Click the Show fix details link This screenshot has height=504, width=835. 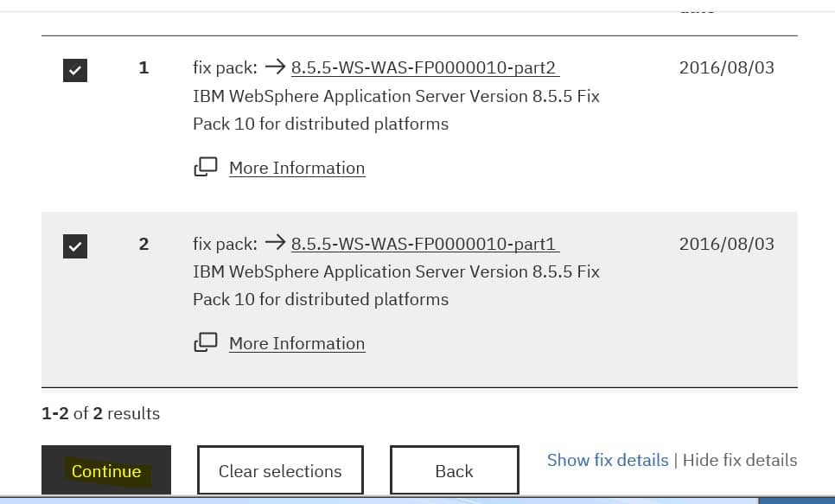(608, 460)
